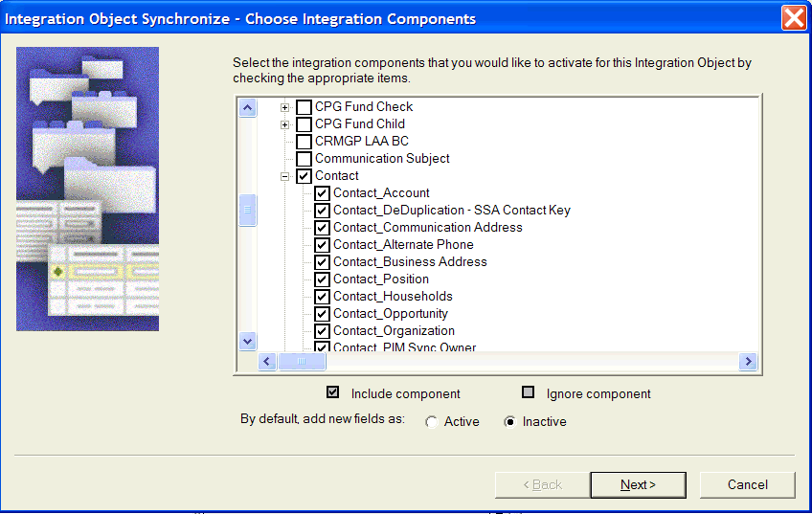Screen dimensions: 812x514
Task: Click the scroll down arrow of tree list
Action: tap(248, 341)
